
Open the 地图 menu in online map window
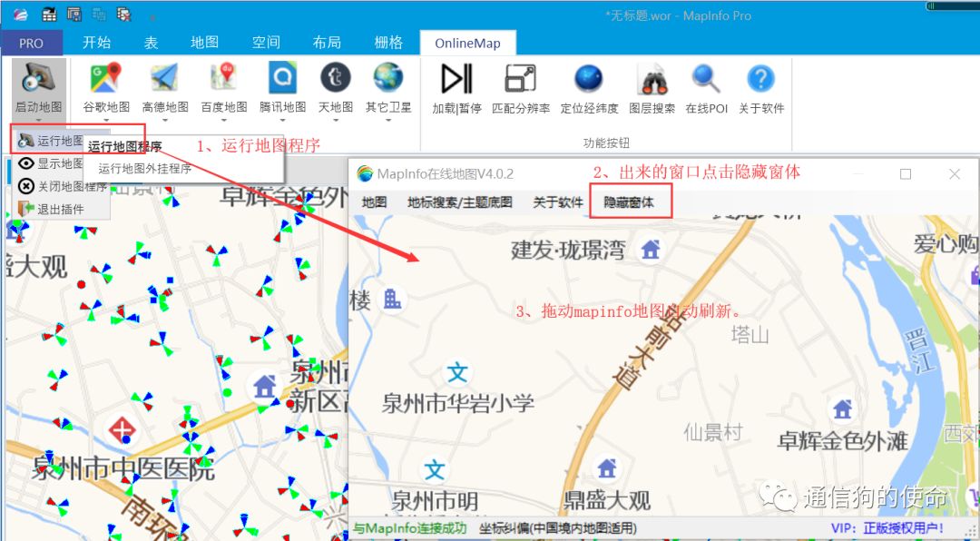coord(373,202)
